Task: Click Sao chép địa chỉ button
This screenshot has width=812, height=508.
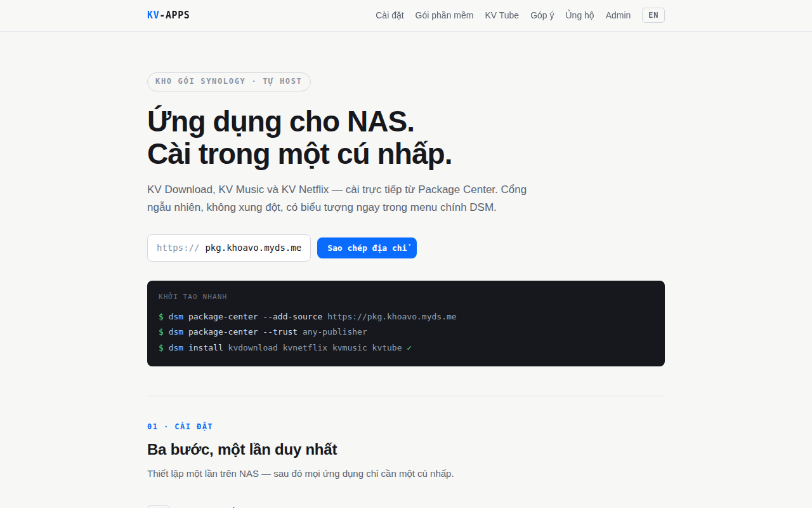Action: [367, 248]
